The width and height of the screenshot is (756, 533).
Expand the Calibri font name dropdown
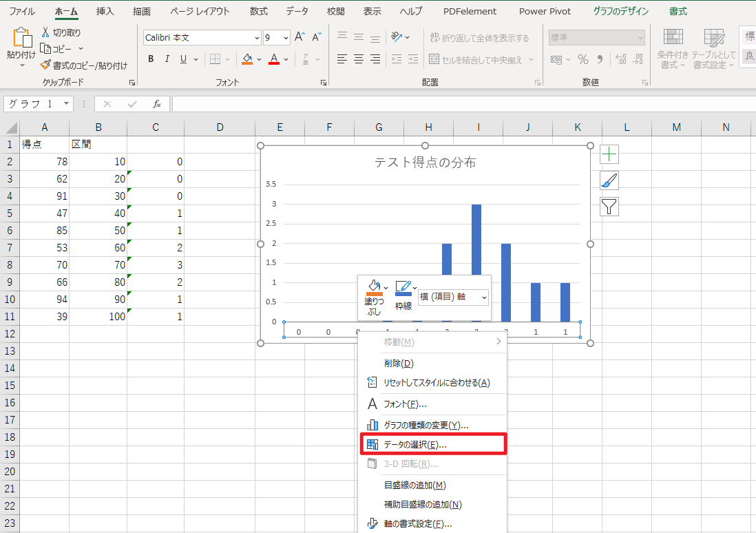tap(257, 38)
